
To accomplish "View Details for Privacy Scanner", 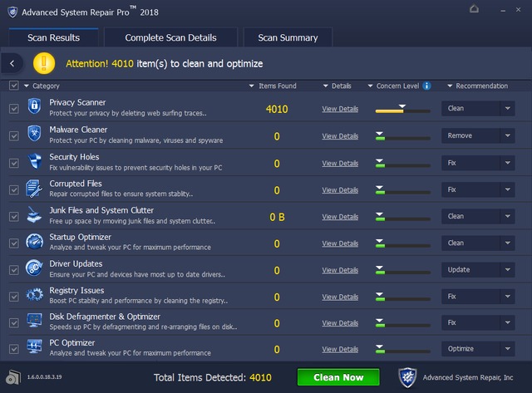I will point(340,109).
